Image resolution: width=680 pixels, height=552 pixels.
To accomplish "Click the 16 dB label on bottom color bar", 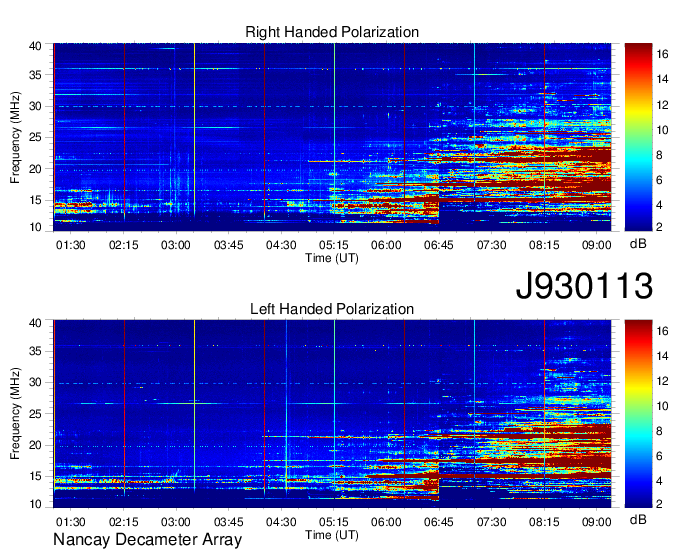I will click(662, 331).
